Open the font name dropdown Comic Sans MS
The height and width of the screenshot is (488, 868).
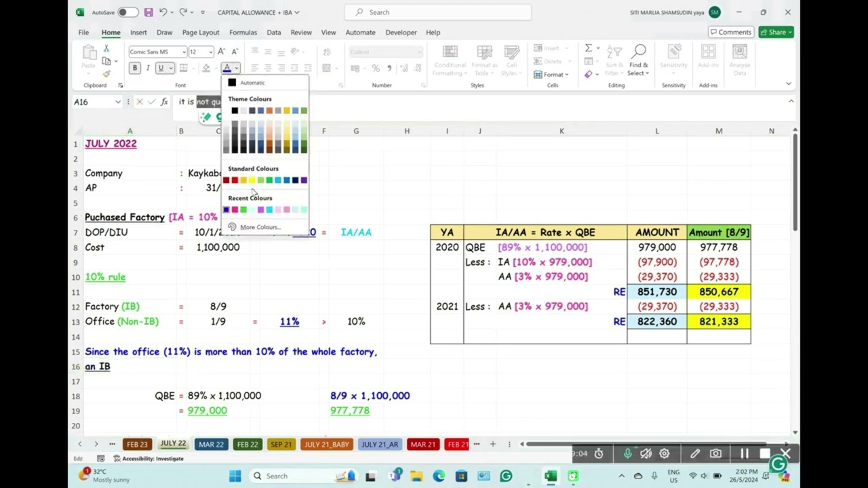coord(183,52)
